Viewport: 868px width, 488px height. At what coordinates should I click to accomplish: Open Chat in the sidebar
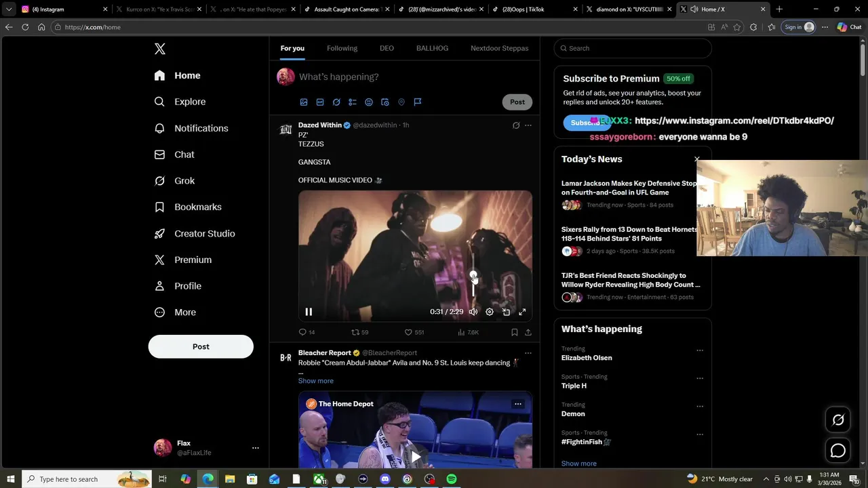(x=174, y=155)
